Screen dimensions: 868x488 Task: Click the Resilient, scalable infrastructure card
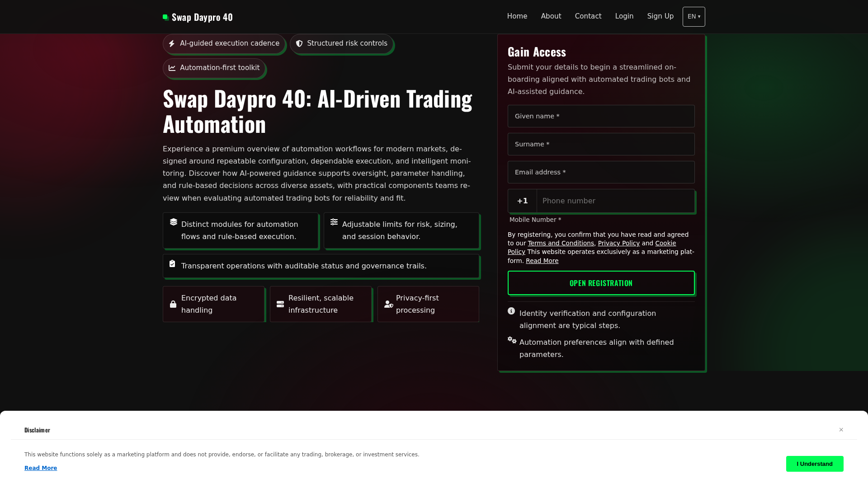(x=321, y=304)
